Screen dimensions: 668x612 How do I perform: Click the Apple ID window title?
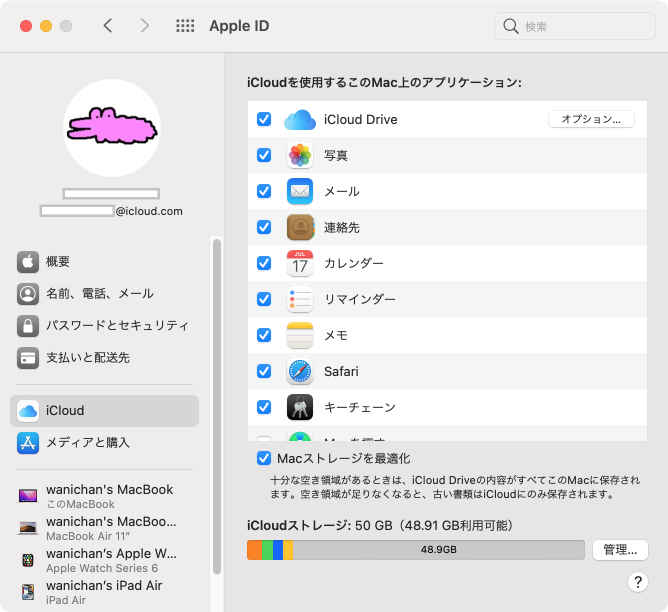pyautogui.click(x=239, y=26)
